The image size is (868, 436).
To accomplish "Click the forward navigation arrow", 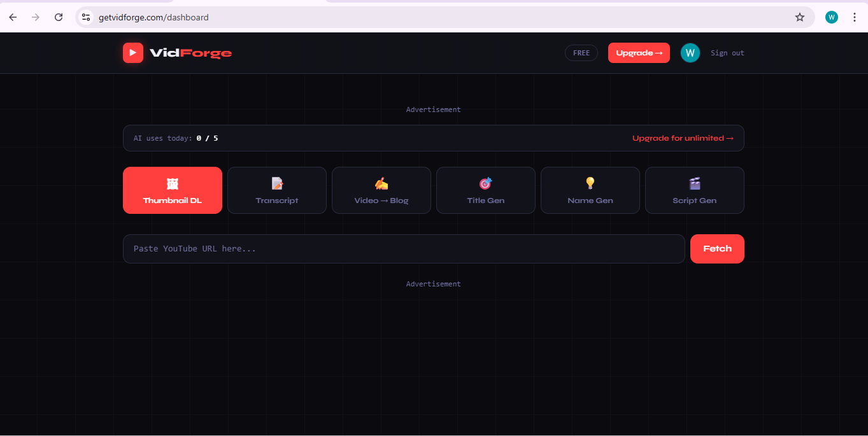I will click(36, 17).
